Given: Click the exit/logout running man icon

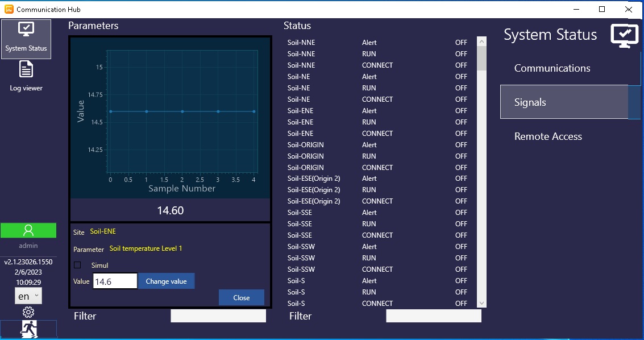Looking at the screenshot, I should (28, 329).
